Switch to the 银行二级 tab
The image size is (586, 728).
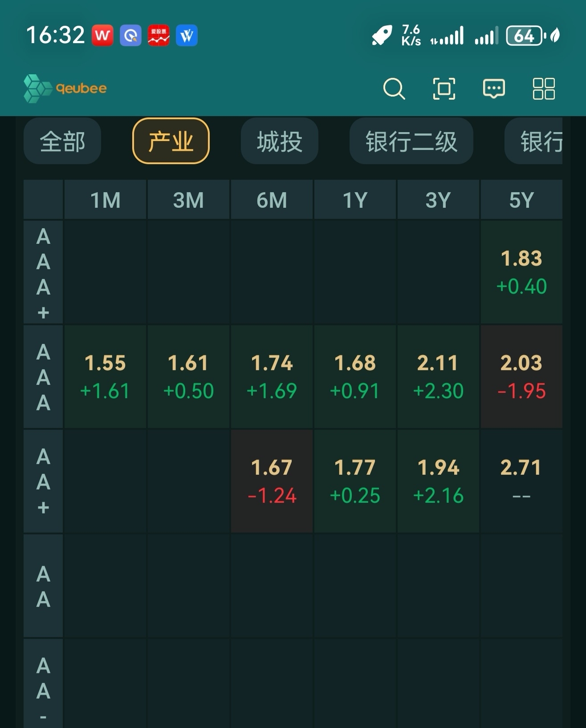411,142
